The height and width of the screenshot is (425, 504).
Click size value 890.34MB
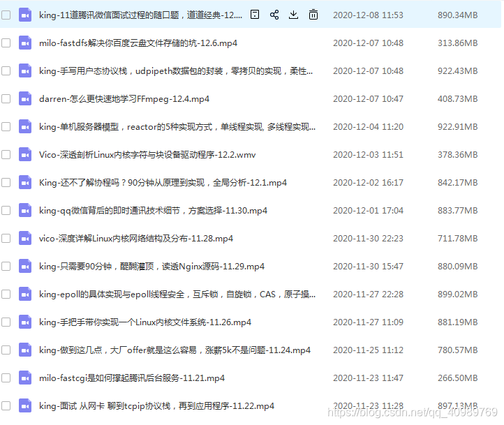pos(457,15)
